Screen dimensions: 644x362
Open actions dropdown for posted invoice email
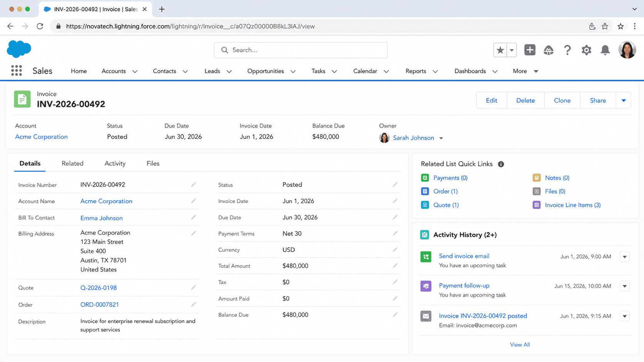[625, 316]
